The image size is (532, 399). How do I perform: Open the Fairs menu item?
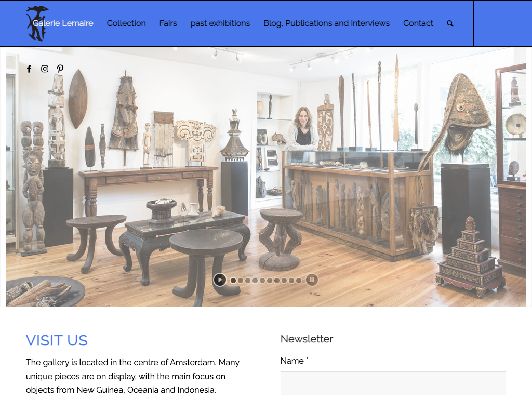(x=168, y=23)
